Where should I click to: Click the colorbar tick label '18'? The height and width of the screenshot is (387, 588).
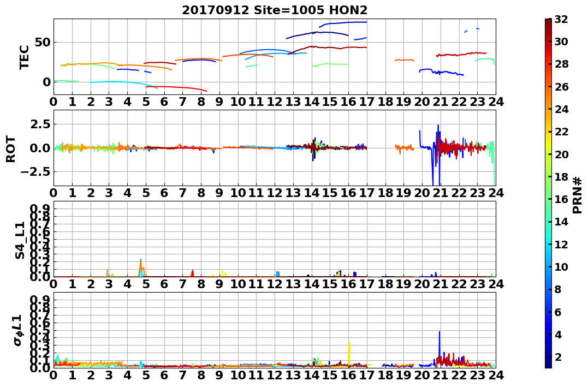(x=561, y=177)
